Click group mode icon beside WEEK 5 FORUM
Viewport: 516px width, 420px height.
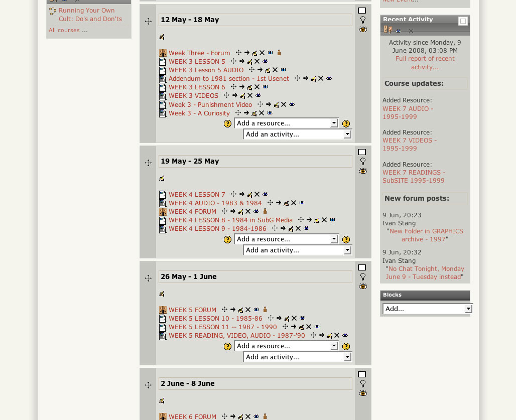click(265, 310)
